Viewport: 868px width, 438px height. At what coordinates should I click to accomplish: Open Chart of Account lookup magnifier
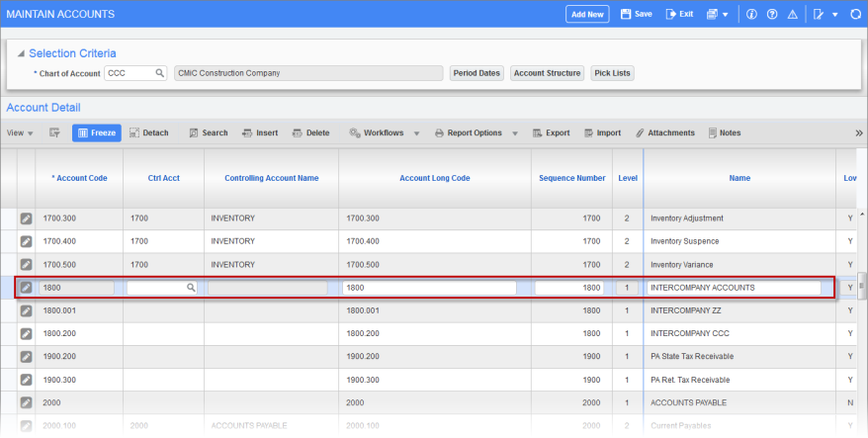tap(159, 73)
